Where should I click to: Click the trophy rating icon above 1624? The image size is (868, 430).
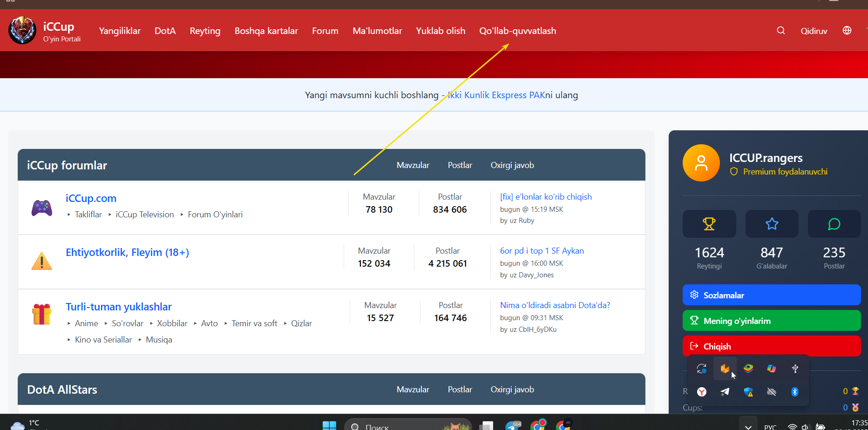pos(709,224)
